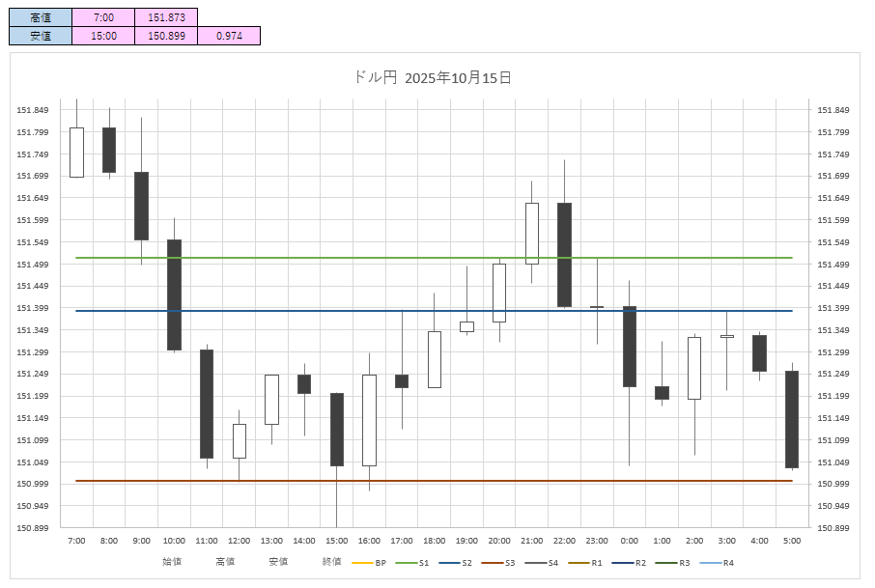Select the brown S3 horizontal line
875x588 pixels.
click(x=290, y=481)
